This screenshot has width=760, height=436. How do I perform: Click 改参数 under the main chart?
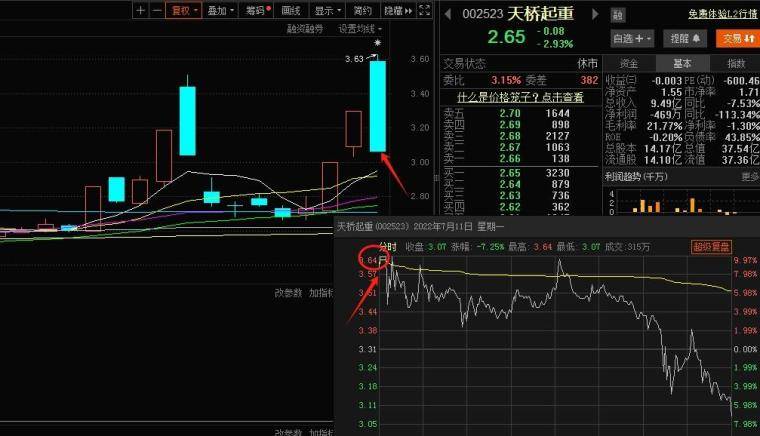pyautogui.click(x=288, y=293)
